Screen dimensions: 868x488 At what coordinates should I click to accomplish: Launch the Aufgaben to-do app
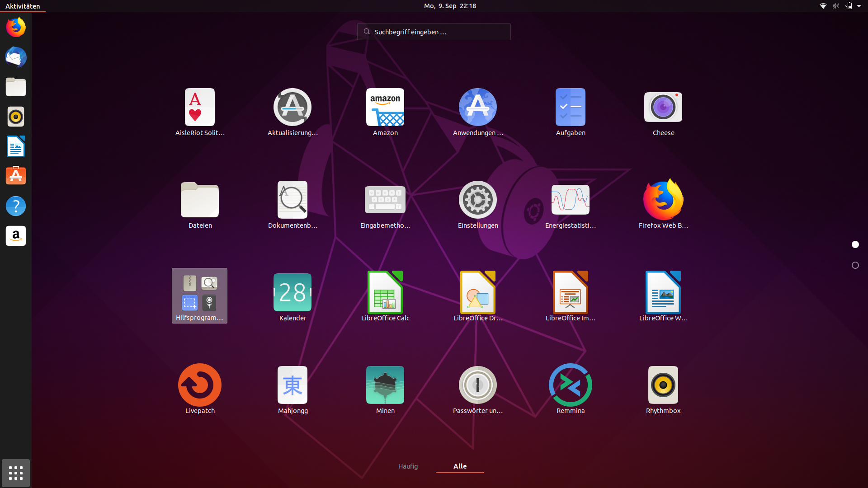pyautogui.click(x=571, y=112)
